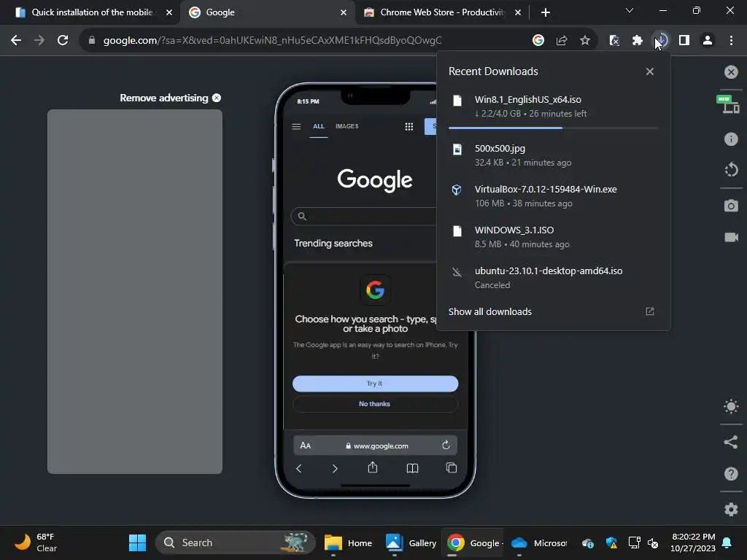Open the notification bell in system tray

pyautogui.click(x=727, y=542)
